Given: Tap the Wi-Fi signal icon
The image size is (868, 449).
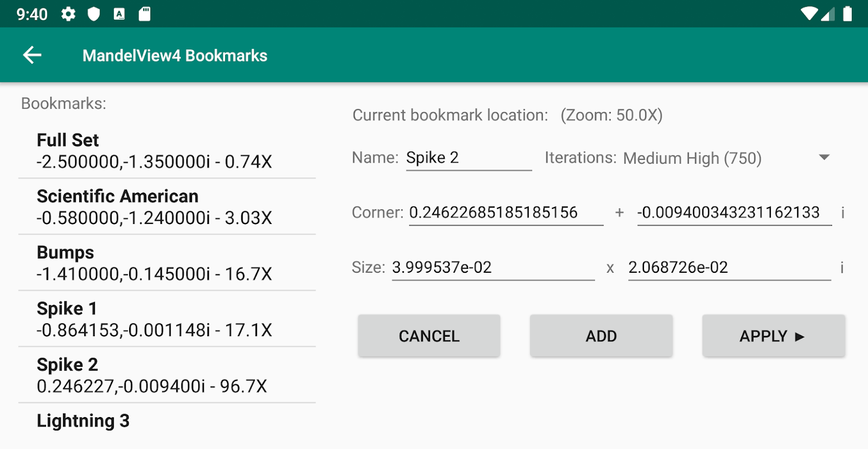Looking at the screenshot, I should (x=809, y=14).
